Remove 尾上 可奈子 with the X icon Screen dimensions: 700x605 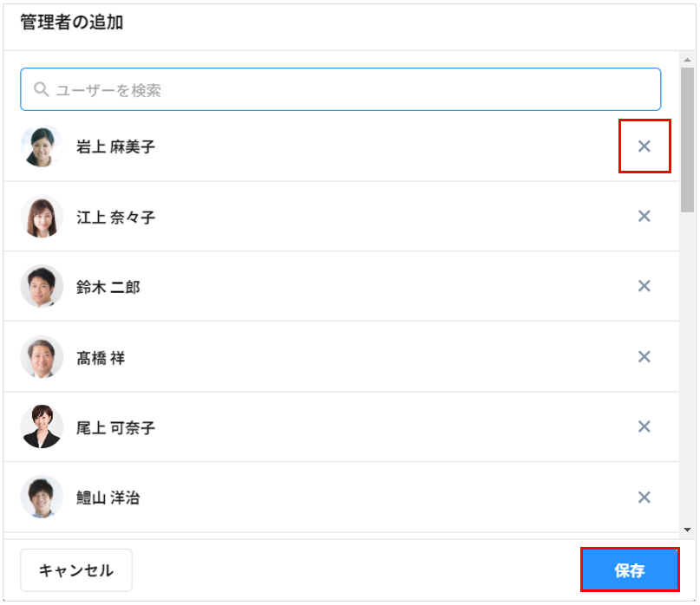point(644,426)
